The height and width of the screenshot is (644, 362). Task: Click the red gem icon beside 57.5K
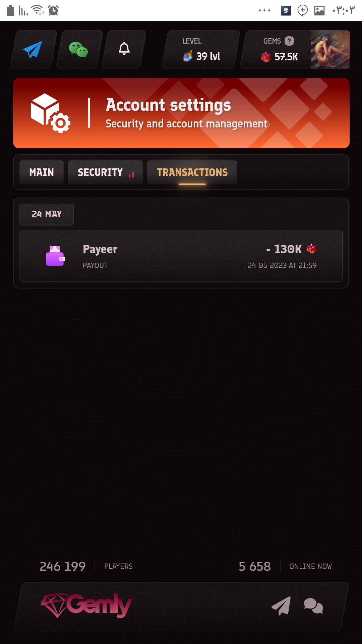(266, 57)
